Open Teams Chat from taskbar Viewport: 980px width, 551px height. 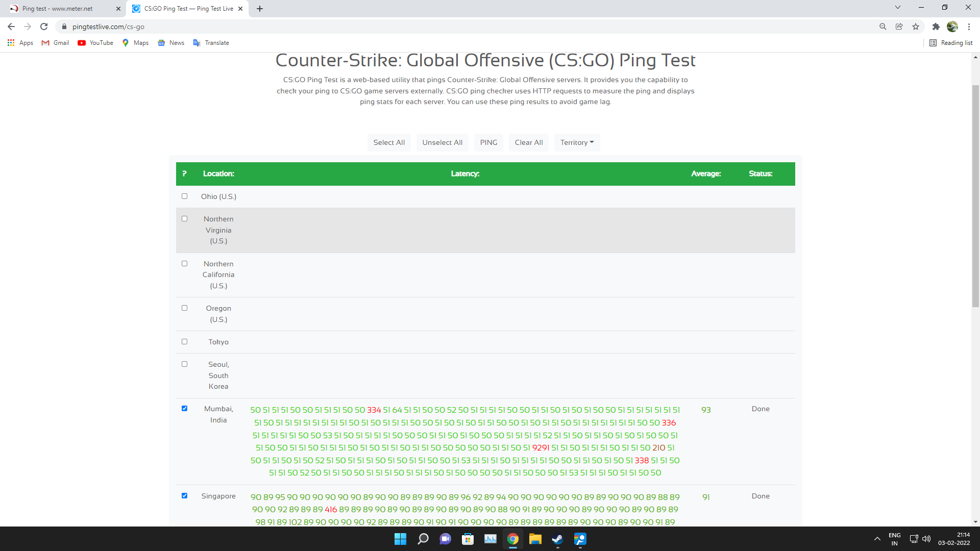coord(446,539)
